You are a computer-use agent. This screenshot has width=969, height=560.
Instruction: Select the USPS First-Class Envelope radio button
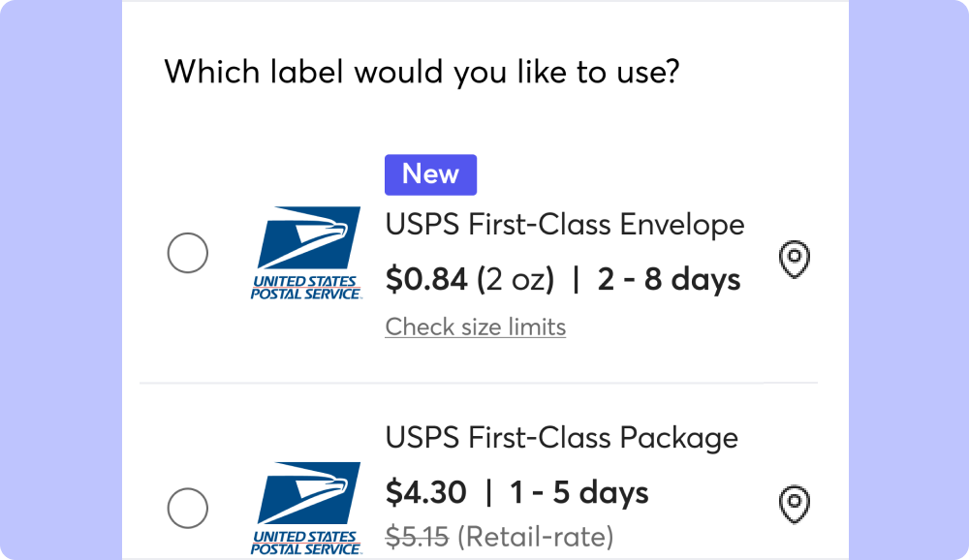tap(188, 253)
